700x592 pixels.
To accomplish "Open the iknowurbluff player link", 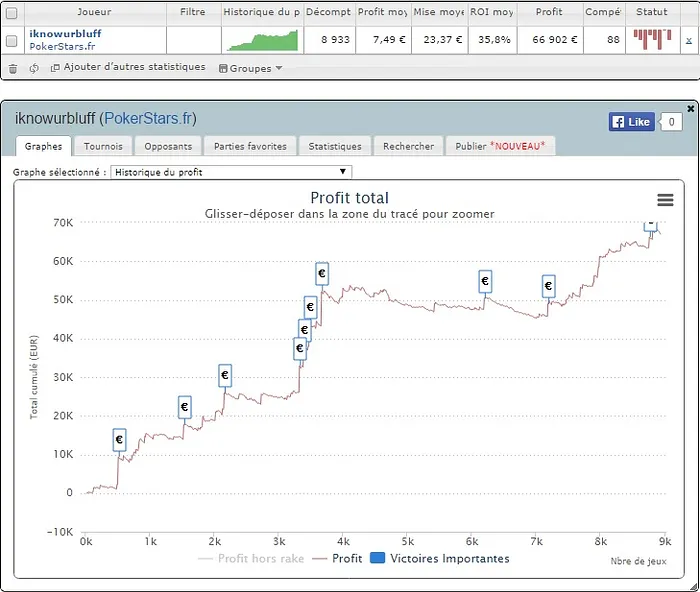I will (x=65, y=33).
